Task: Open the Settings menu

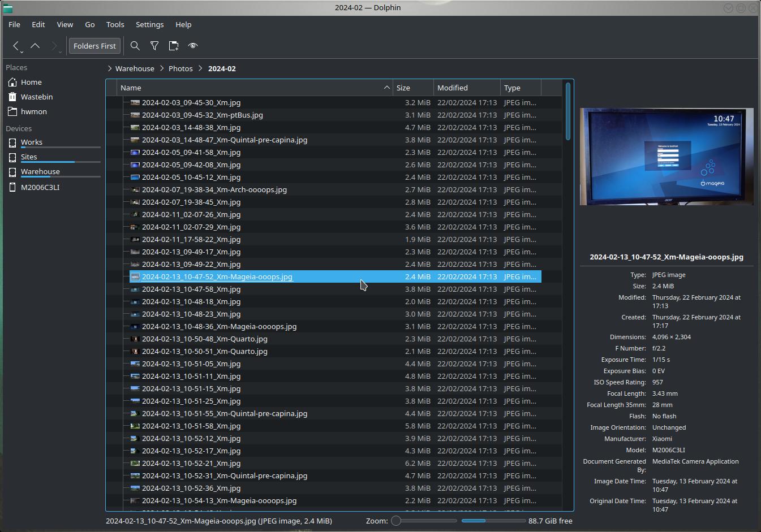Action: 149,24
